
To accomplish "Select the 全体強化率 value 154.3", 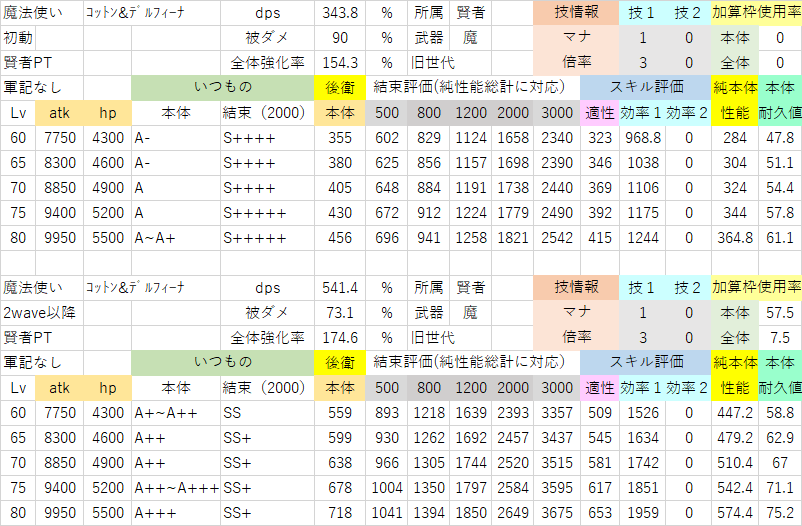I will pos(340,63).
